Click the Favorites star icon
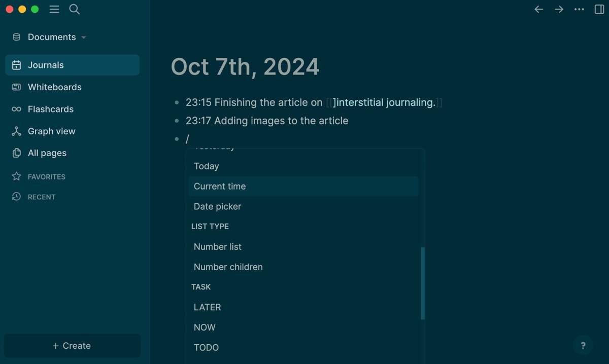Viewport: 609px width, 364px height. pyautogui.click(x=16, y=176)
